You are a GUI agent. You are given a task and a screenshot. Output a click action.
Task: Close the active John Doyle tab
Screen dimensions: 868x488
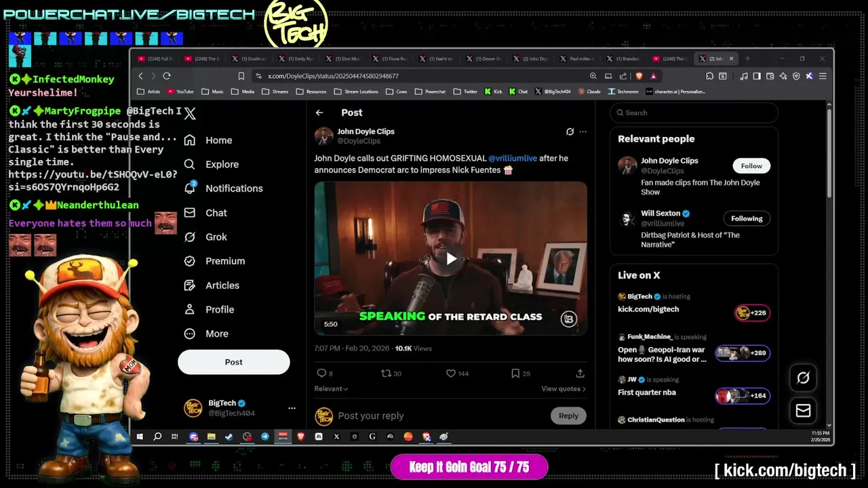733,58
